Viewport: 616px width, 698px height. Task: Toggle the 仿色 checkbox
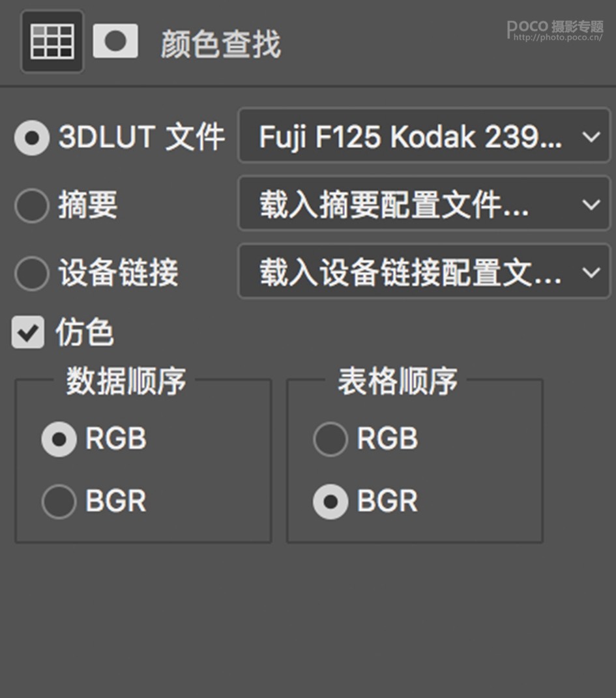point(28,332)
